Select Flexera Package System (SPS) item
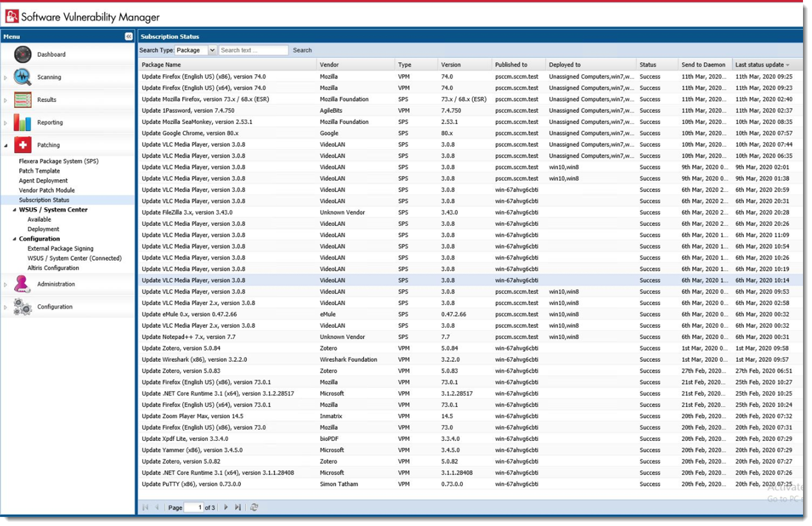The width and height of the screenshot is (812, 526). (59, 162)
